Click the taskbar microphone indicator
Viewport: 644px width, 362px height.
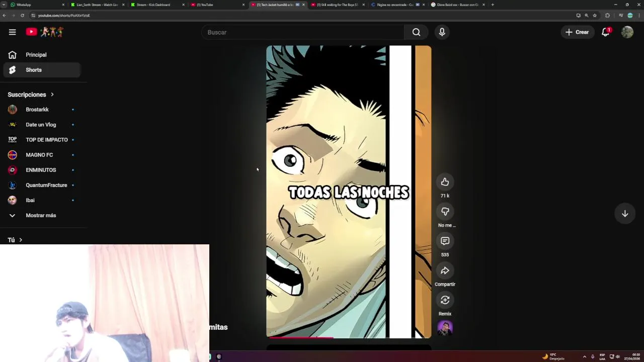[593, 356]
